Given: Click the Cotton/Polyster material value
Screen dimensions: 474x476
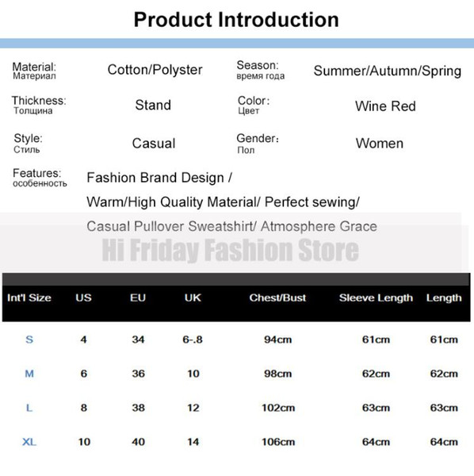Looking at the screenshot, I should (x=155, y=70).
